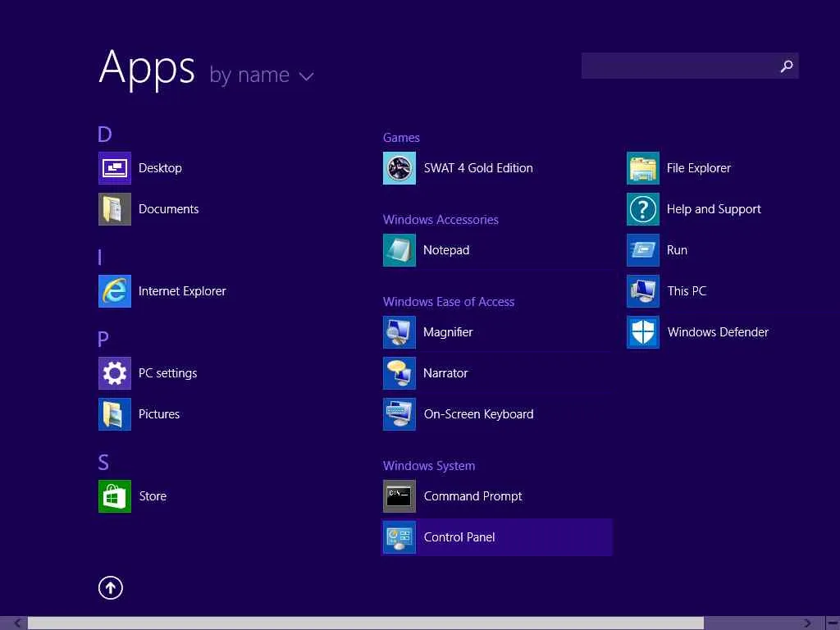The image size is (840, 630).
Task: Open the Desktop app icon
Action: (115, 168)
